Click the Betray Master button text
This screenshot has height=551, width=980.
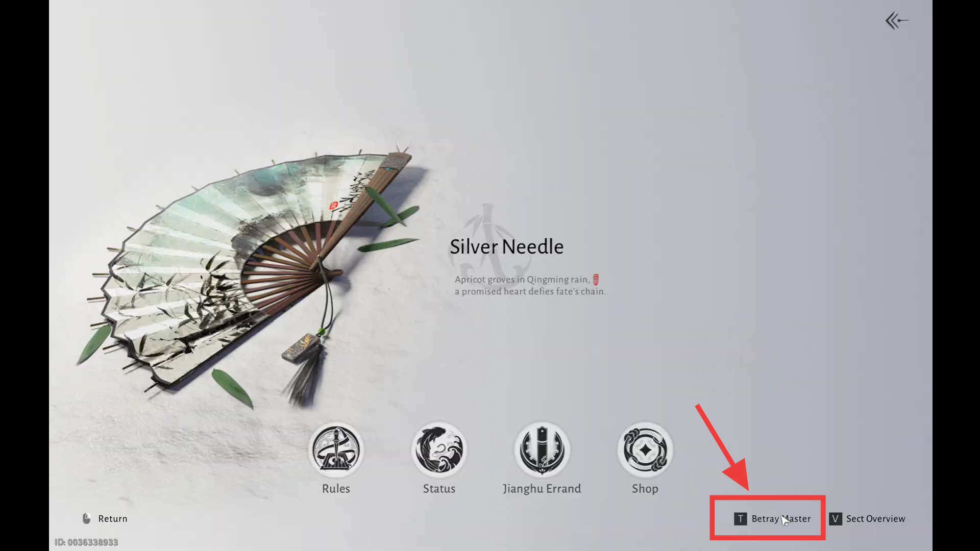point(781,519)
